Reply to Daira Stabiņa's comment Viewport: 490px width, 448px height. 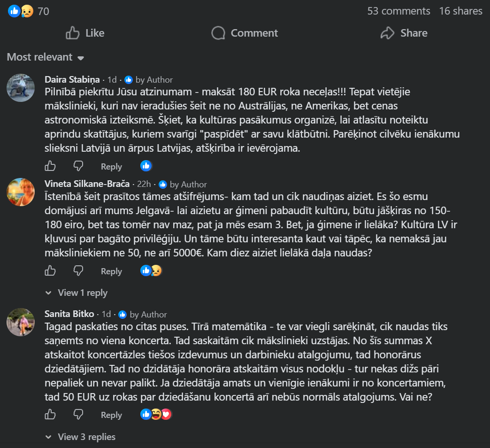pyautogui.click(x=111, y=167)
